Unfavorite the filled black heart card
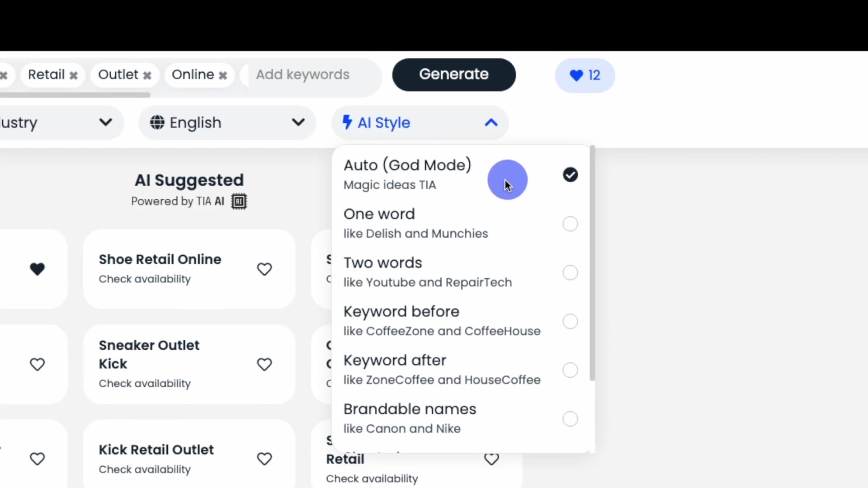 click(x=38, y=269)
